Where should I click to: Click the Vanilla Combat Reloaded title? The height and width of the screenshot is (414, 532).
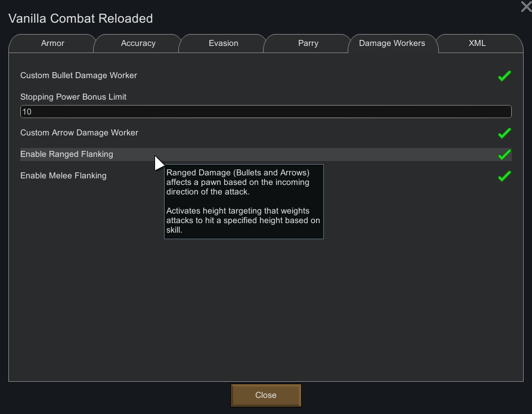(81, 18)
